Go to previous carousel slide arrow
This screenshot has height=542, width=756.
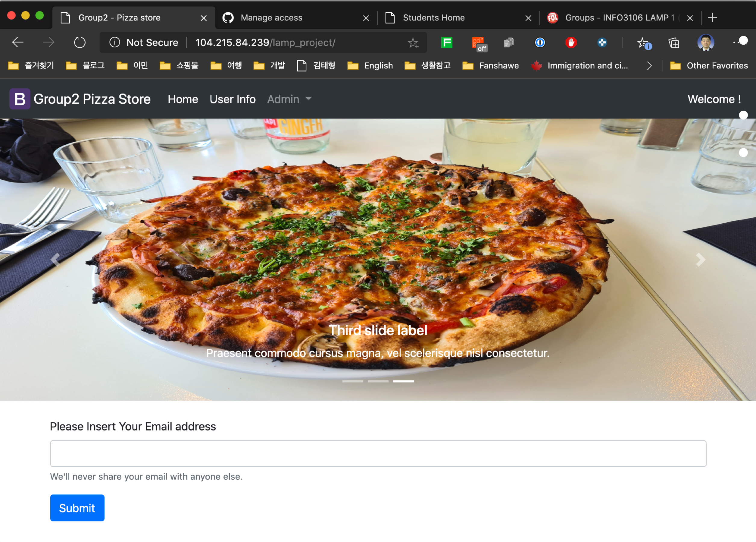55,260
